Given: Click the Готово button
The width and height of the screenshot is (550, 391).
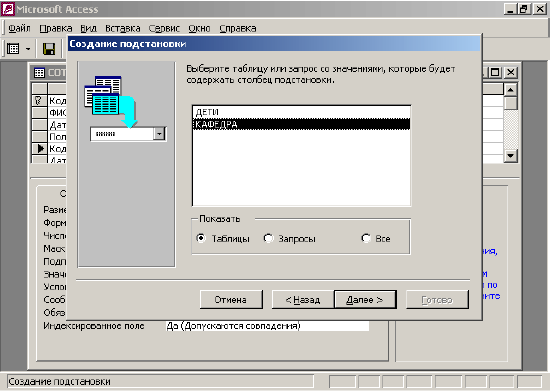Looking at the screenshot, I should 437,299.
